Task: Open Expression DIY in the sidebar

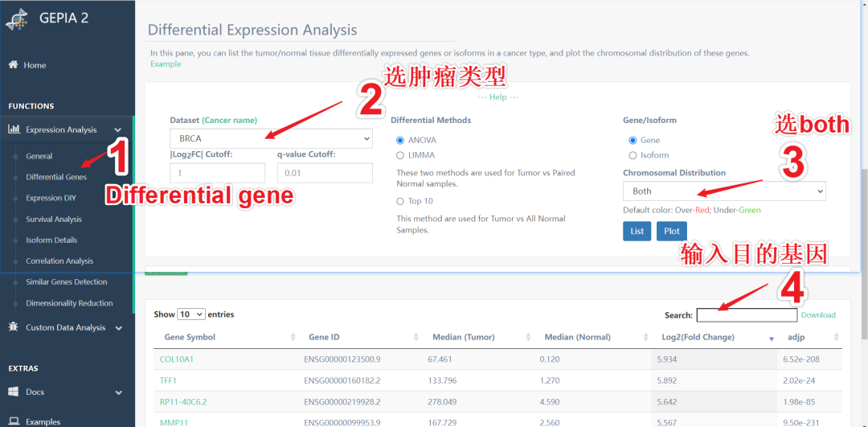Action: point(51,198)
